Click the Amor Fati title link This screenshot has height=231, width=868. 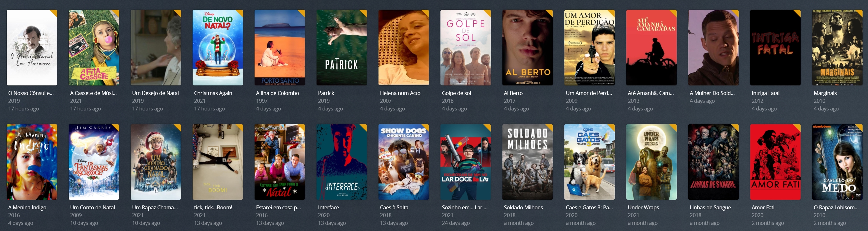pos(763,208)
